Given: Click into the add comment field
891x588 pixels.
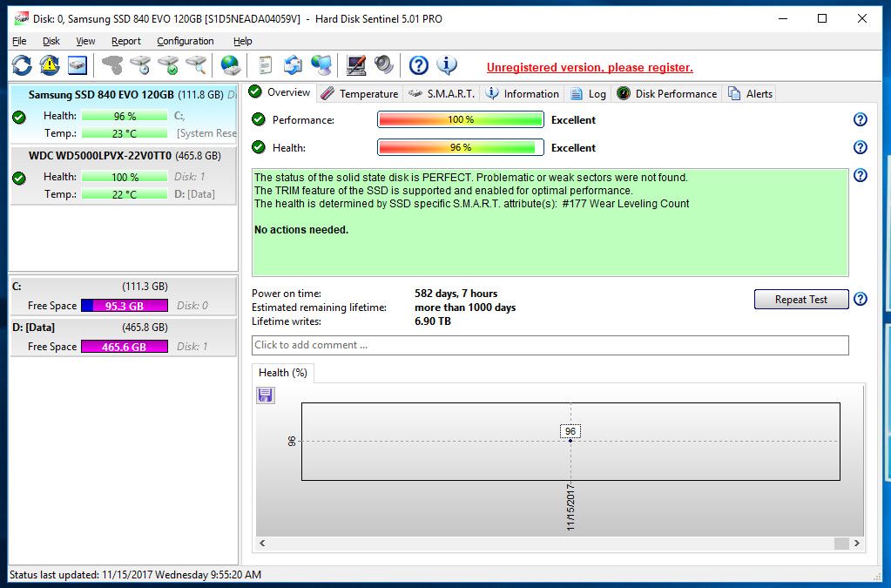Looking at the screenshot, I should [x=550, y=345].
